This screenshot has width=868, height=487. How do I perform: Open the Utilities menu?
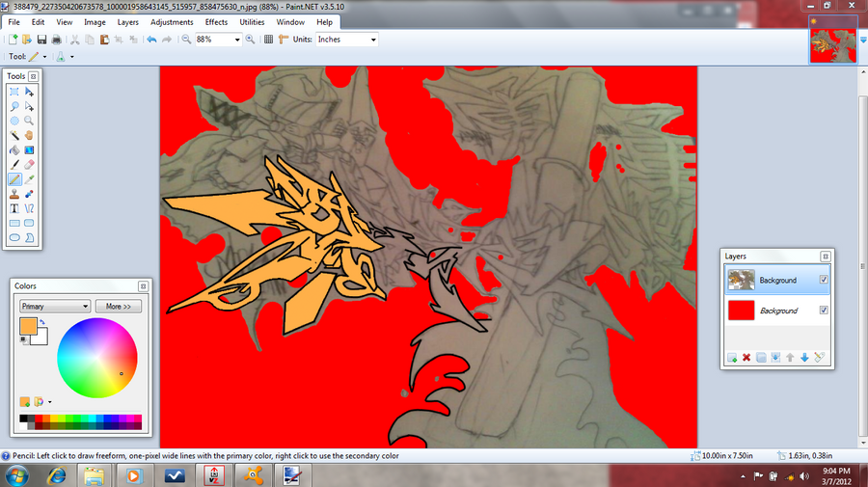pos(252,22)
